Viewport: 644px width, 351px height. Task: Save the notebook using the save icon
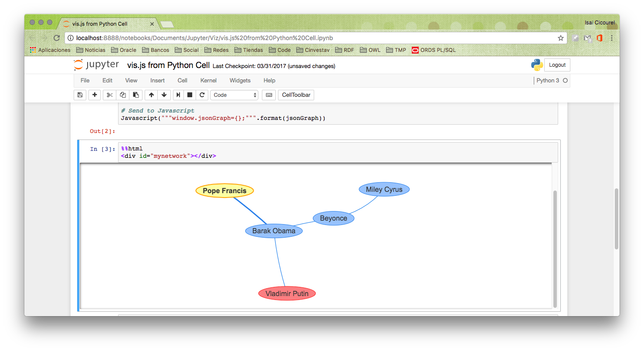pyautogui.click(x=80, y=95)
